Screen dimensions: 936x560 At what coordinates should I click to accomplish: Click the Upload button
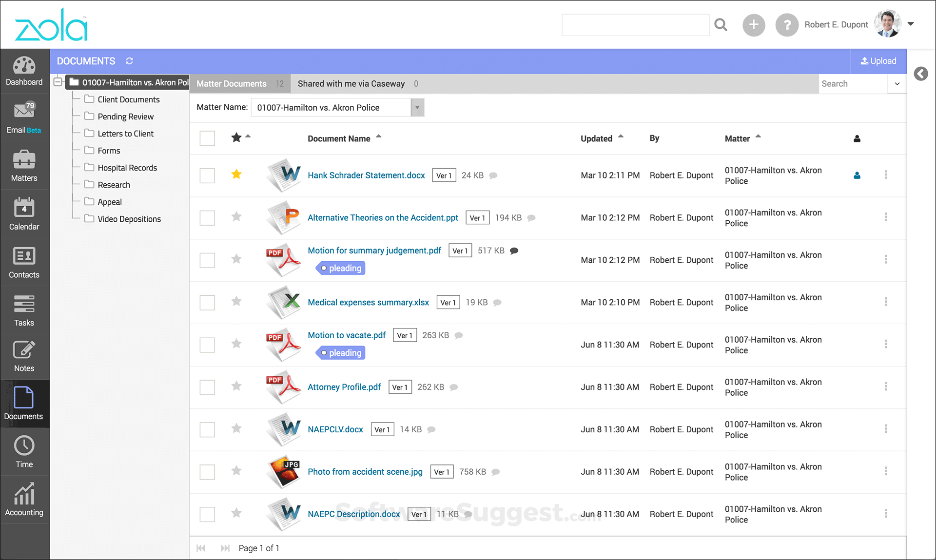point(878,61)
